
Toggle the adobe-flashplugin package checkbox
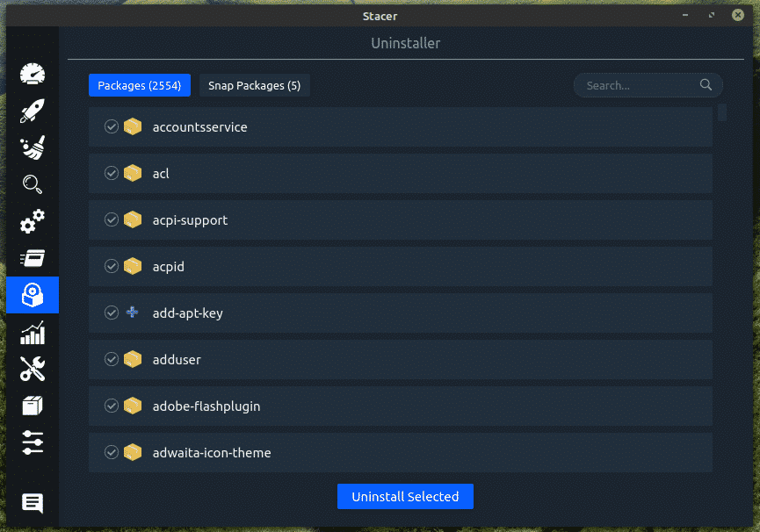point(112,406)
